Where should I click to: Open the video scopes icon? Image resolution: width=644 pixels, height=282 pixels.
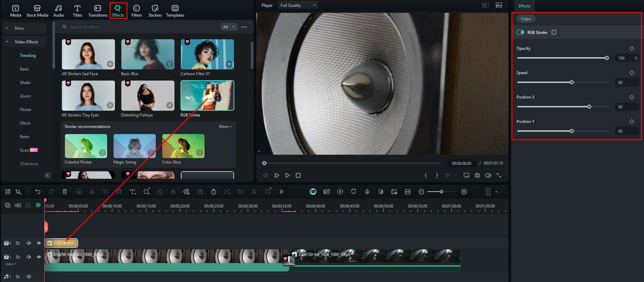[499, 5]
